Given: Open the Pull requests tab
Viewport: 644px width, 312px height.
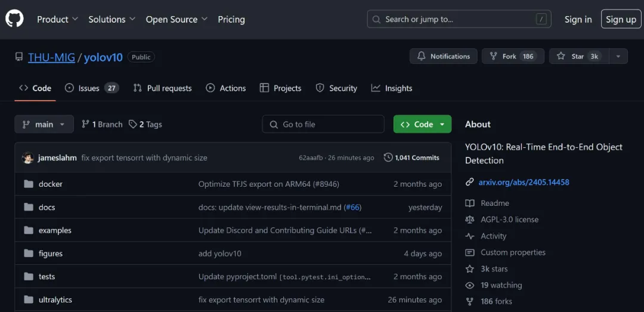Looking at the screenshot, I should click(x=162, y=88).
